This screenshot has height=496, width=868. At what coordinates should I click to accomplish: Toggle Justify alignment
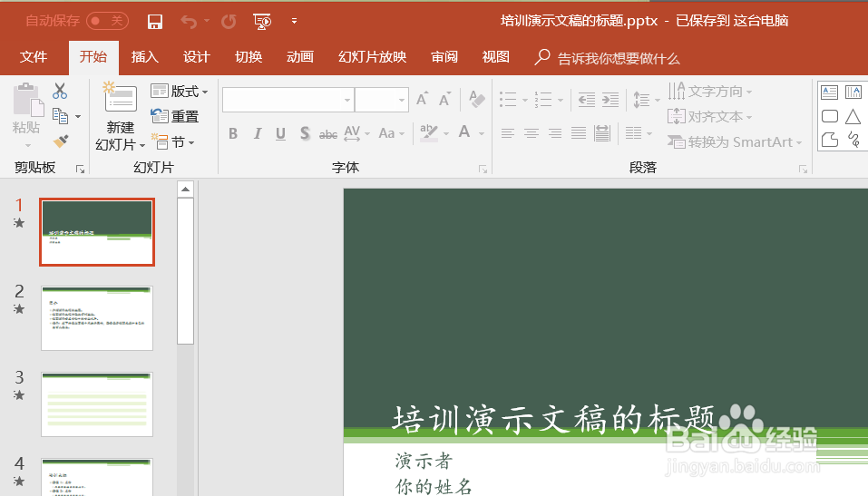click(x=579, y=133)
